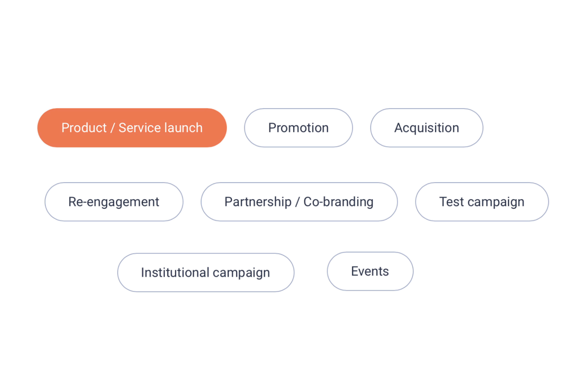Select the Promotion chip
The height and width of the screenshot is (392, 588).
pos(298,128)
